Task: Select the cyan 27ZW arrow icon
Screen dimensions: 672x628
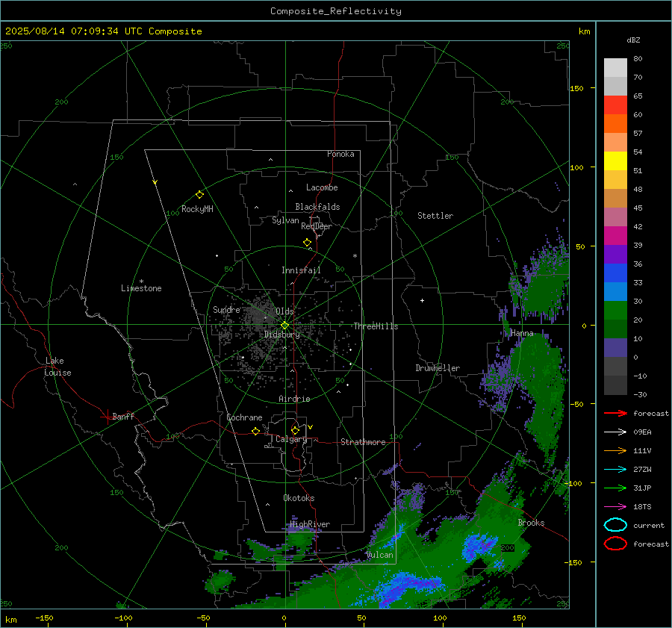Action: coord(615,470)
